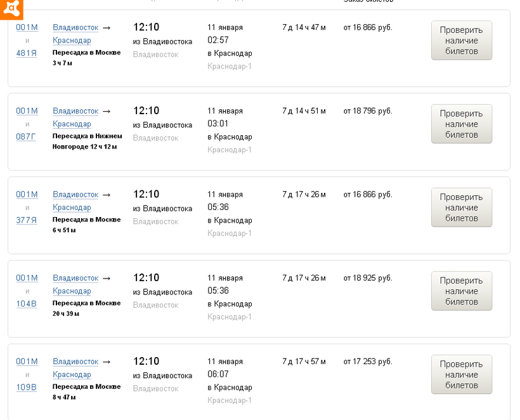The image size is (520, 420).
Task: Click Краснодар link in first route
Action: pyautogui.click(x=72, y=41)
